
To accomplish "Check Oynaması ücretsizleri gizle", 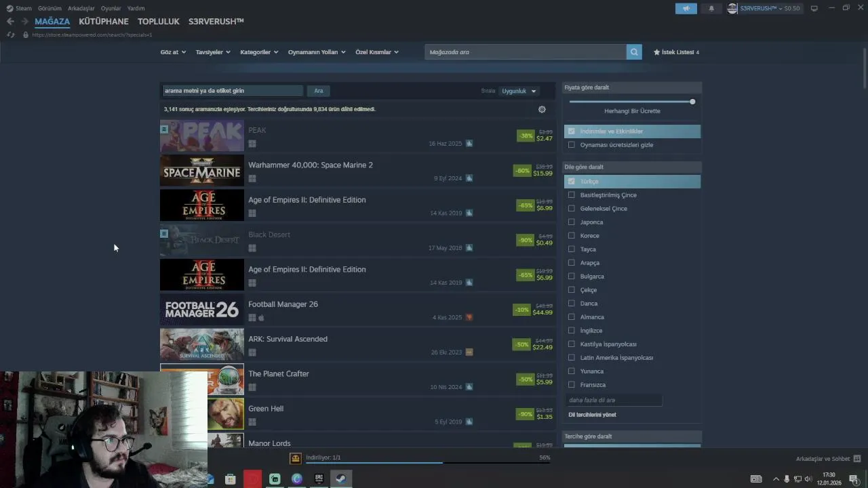I will tap(572, 145).
